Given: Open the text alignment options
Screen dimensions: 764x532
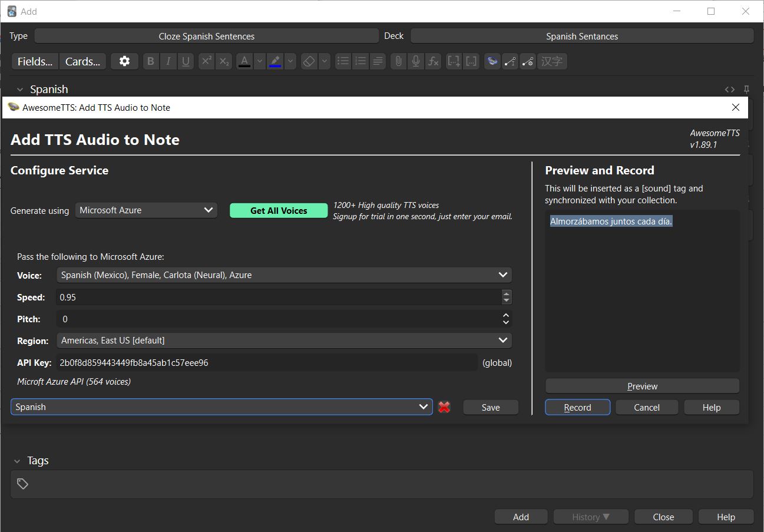Looking at the screenshot, I should (378, 61).
